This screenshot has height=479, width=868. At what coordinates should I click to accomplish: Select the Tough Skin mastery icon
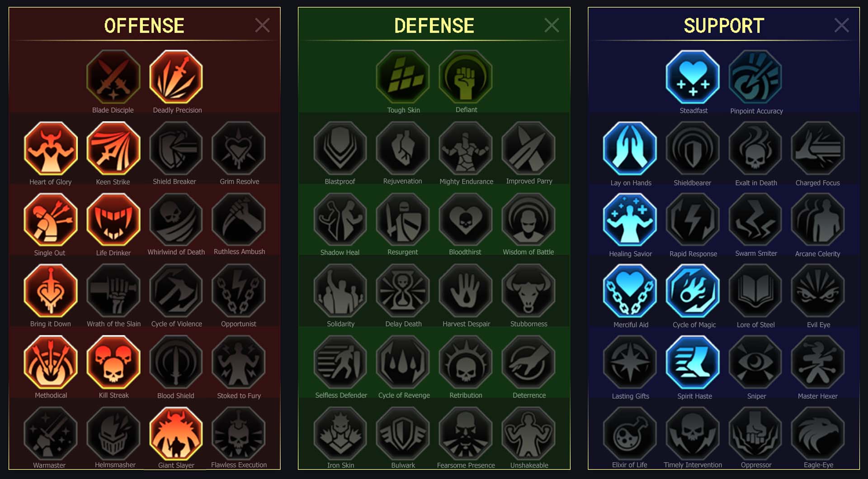point(403,77)
